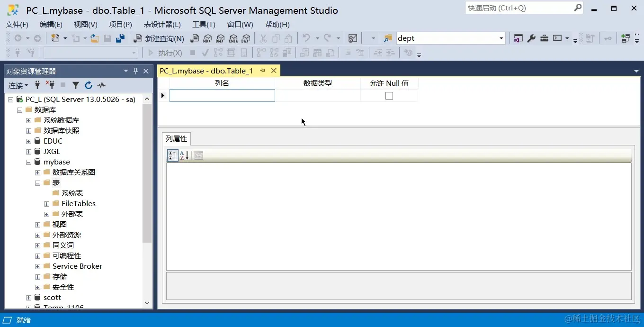
Task: Expand the 系统数据库 folder
Action: tap(28, 120)
